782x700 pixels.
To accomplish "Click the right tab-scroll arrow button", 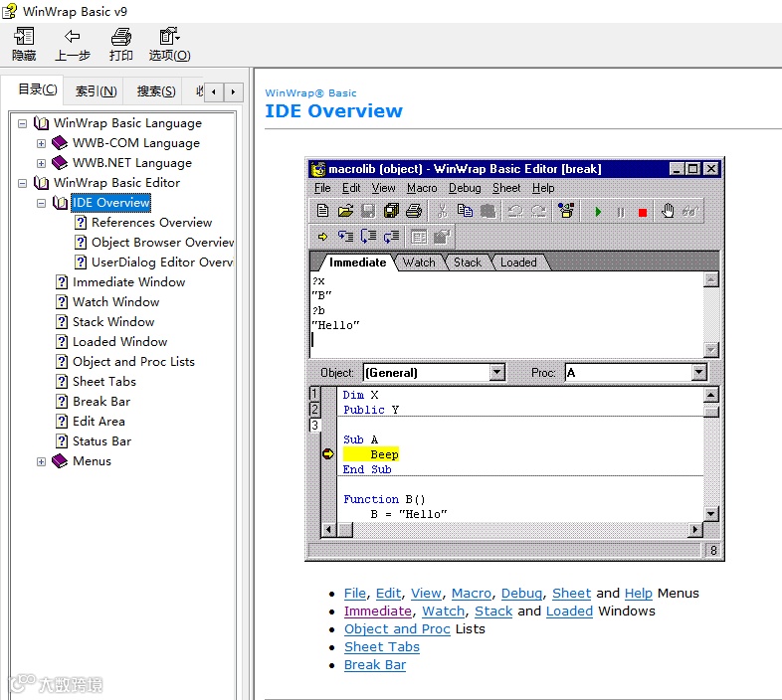I will (233, 91).
